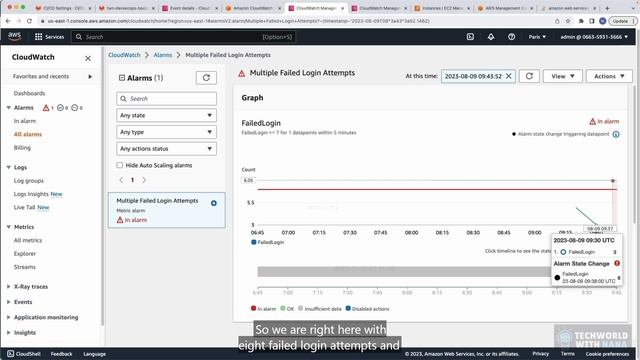Open the Actions dropdown
The height and width of the screenshot is (360, 640).
click(609, 76)
